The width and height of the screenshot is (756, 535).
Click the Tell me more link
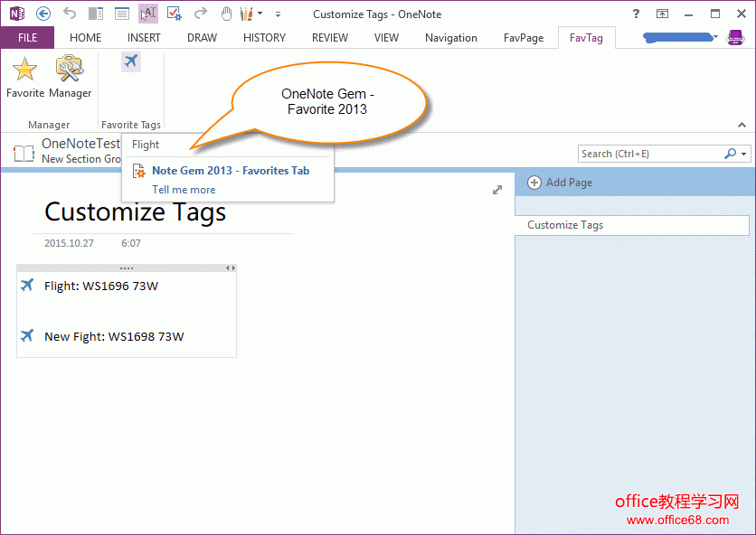[184, 190]
